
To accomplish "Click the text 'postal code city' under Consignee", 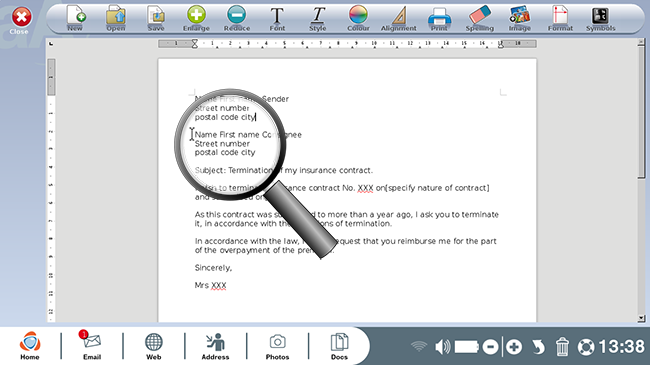I will (225, 153).
